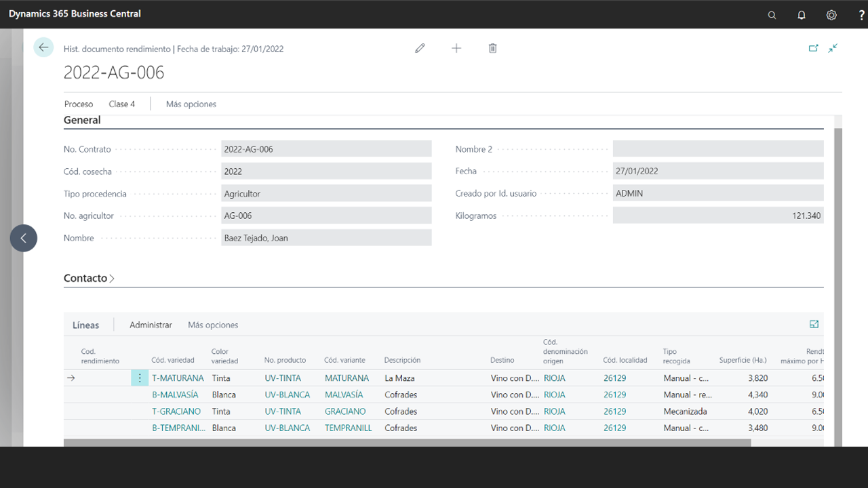
Task: Click the delete trash icon
Action: (493, 48)
